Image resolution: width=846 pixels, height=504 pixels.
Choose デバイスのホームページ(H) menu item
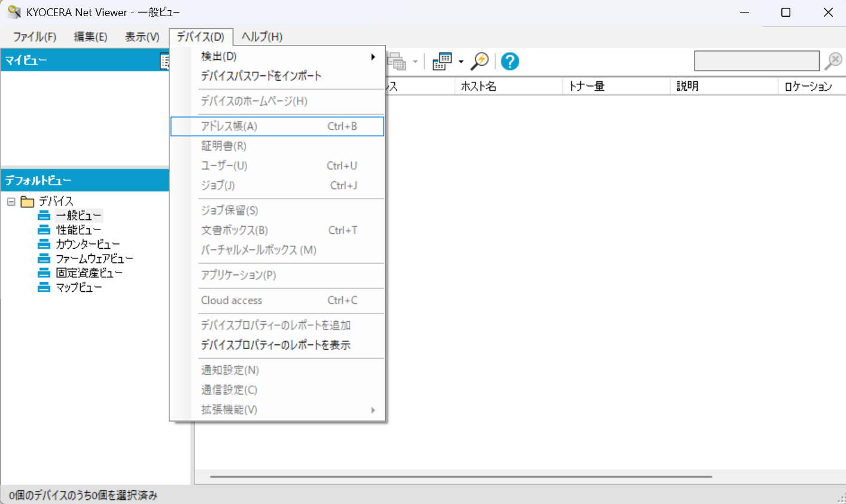278,101
